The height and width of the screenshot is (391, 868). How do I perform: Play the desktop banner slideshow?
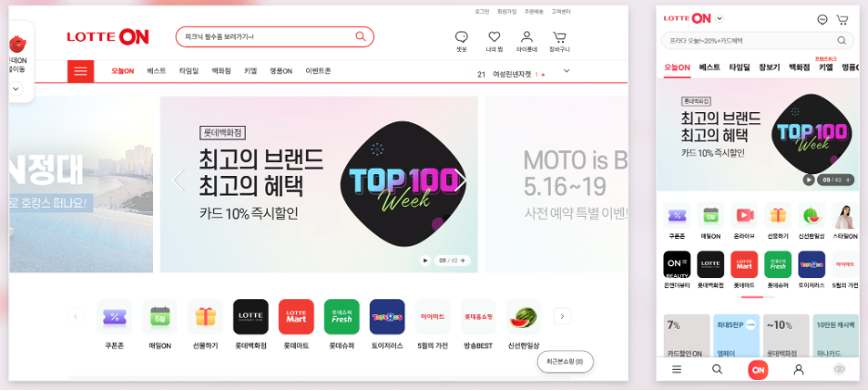pyautogui.click(x=425, y=260)
